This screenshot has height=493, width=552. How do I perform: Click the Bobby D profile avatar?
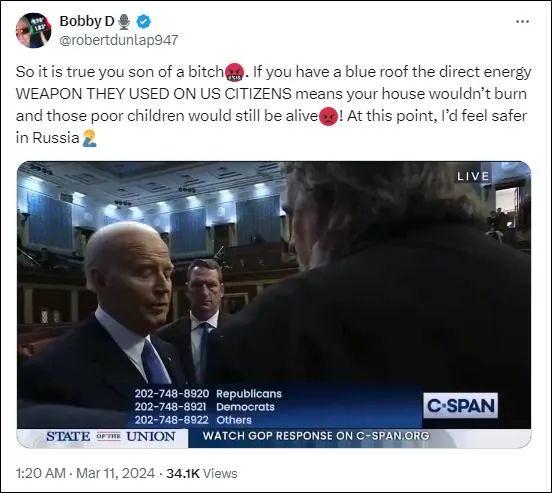point(33,30)
